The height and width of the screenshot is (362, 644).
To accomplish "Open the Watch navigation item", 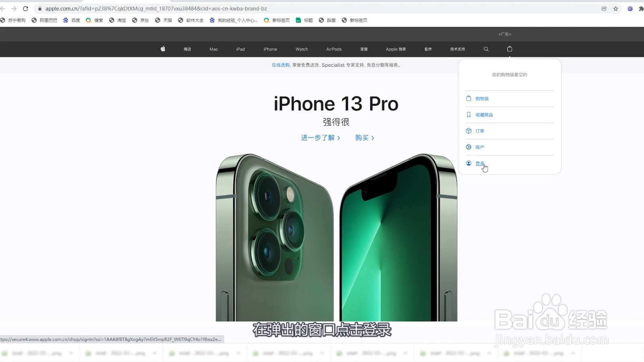I will tap(301, 49).
